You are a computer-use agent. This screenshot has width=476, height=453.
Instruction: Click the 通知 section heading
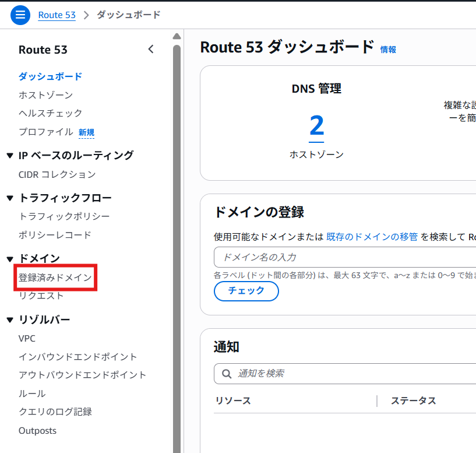tap(227, 347)
